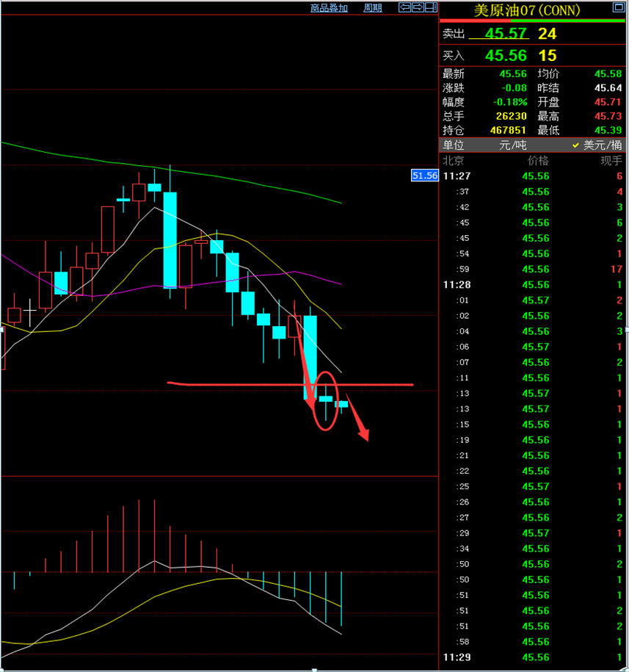Screen dimensions: 629x672
Task: Click the yellow checkmark before 美元/桶
Action: 576,145
